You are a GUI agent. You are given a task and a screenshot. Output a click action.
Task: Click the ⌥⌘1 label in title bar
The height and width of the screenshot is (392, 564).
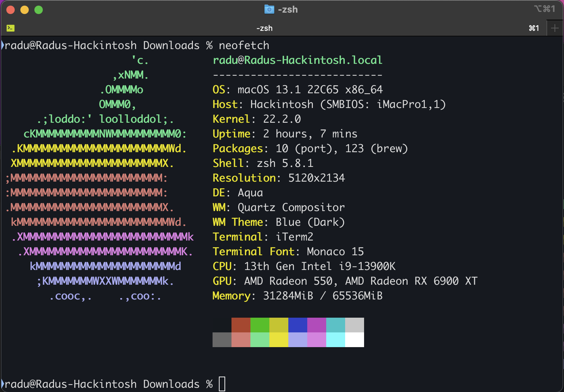tap(545, 9)
